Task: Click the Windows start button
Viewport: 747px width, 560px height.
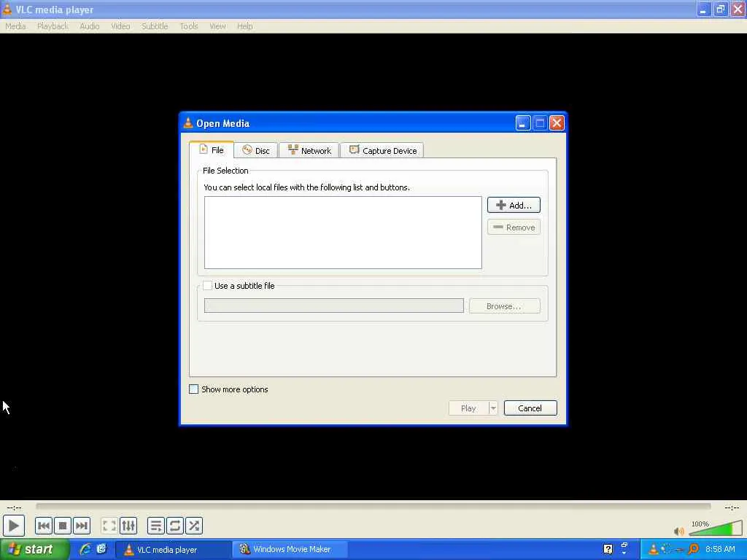Action: (x=34, y=550)
